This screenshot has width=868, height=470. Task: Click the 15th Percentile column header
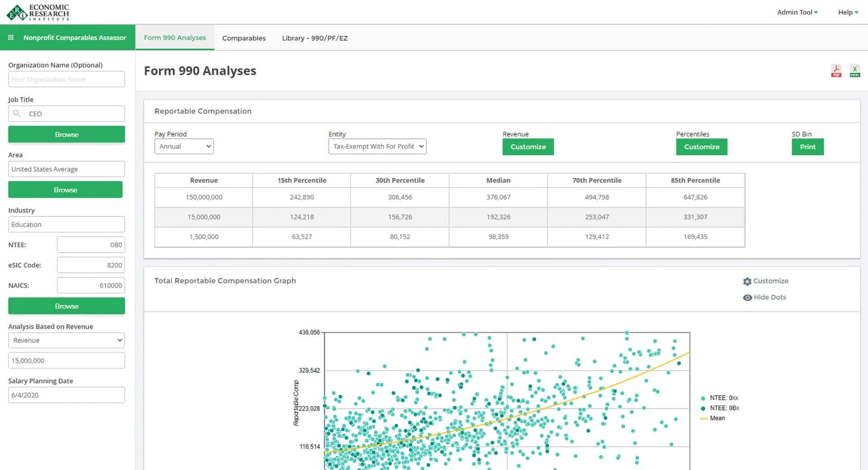coord(302,180)
